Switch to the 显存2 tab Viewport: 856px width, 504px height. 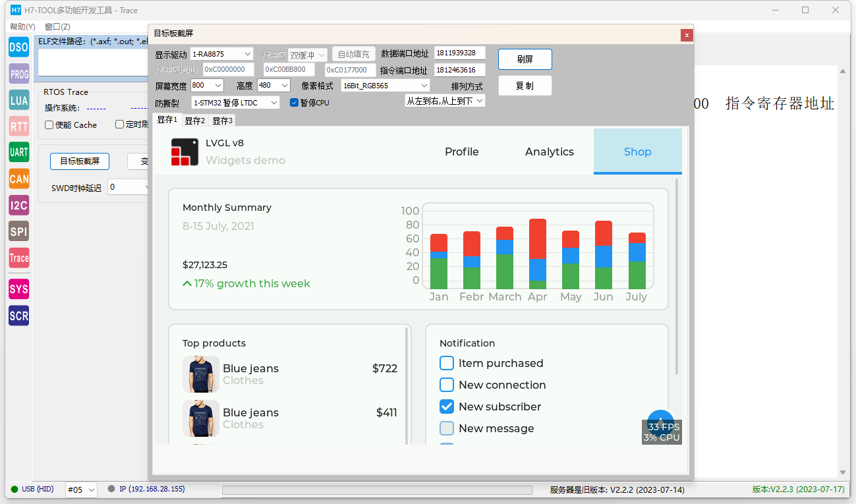(194, 121)
